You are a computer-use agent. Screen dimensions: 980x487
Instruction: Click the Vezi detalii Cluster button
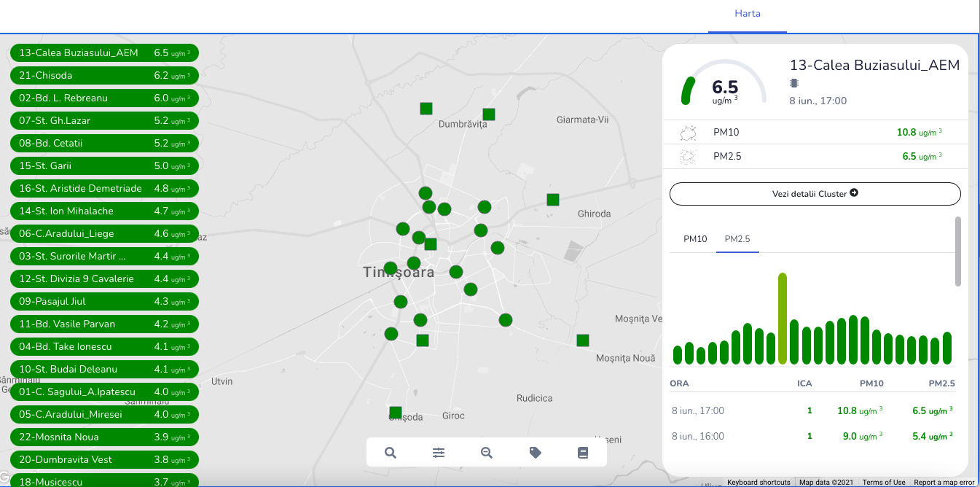[x=815, y=194]
